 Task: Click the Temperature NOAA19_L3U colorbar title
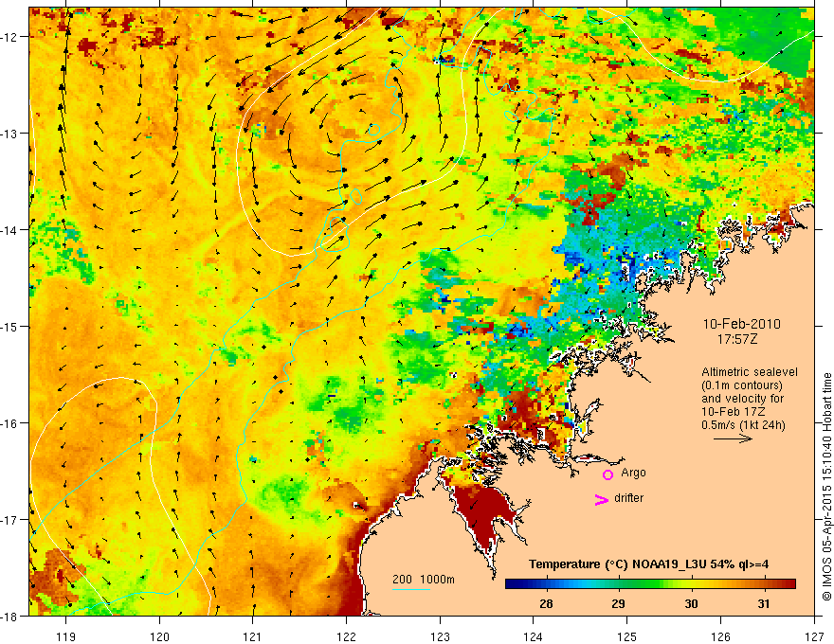coord(648,564)
